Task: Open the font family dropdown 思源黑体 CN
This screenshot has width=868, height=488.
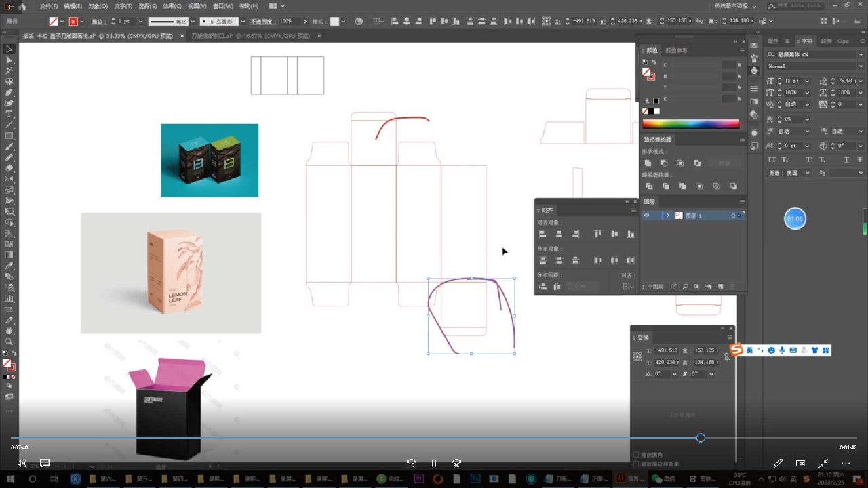Action: pos(861,54)
